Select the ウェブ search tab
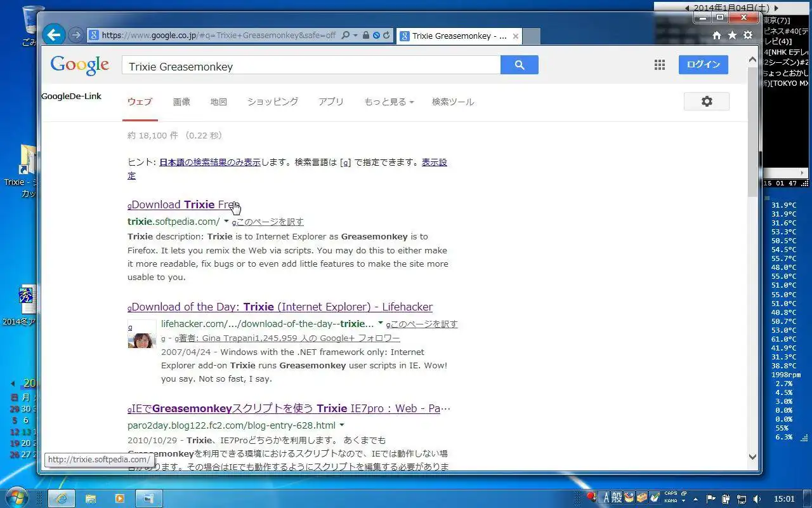812x508 pixels. pos(140,102)
